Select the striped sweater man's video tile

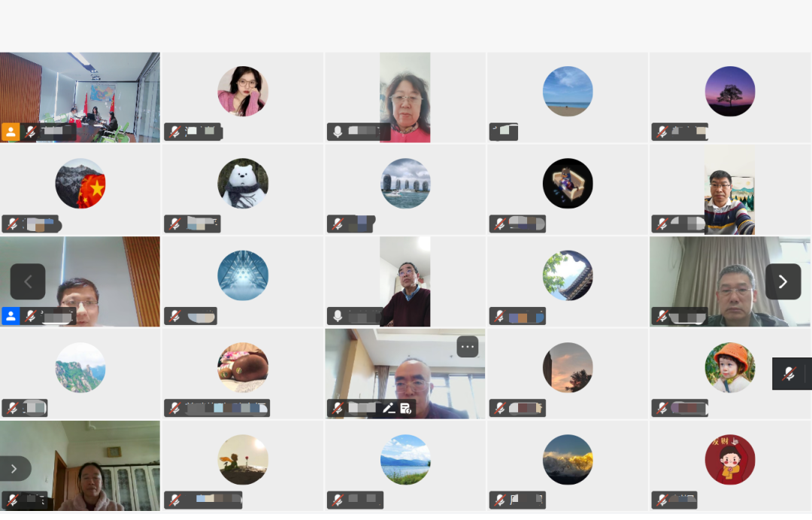[x=729, y=190]
